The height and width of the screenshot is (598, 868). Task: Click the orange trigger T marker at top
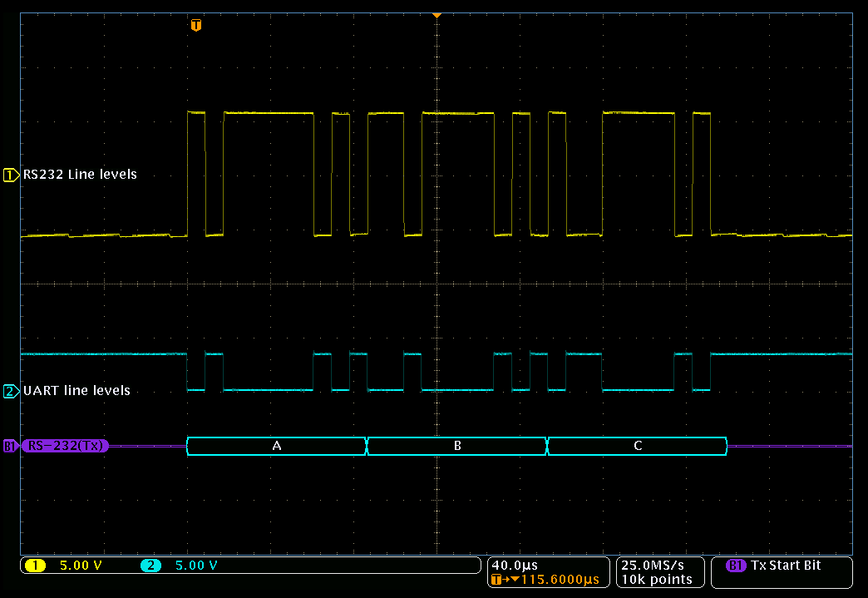point(195,25)
